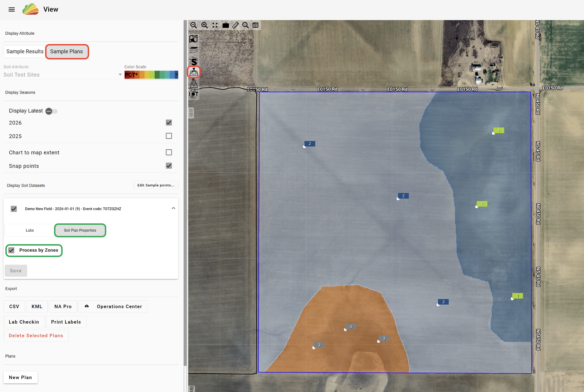584x392 pixels.
Task: Uncheck the 2026 season checkbox
Action: click(x=169, y=122)
